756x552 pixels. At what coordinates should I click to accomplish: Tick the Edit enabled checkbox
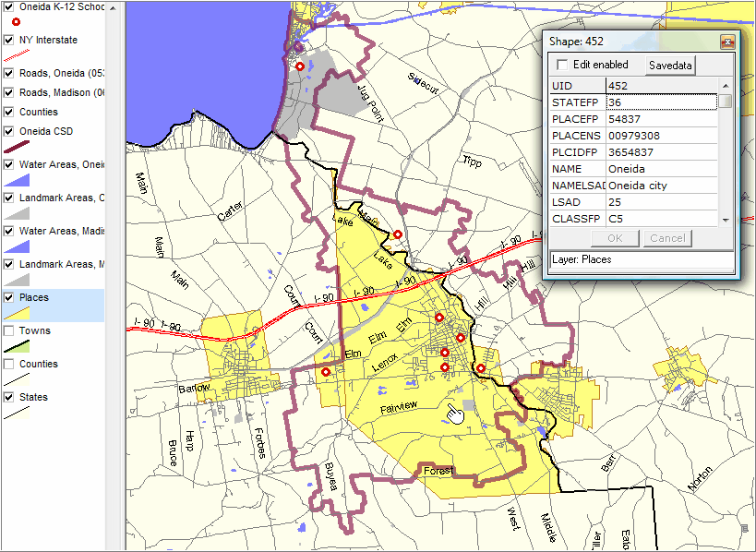pyautogui.click(x=562, y=65)
